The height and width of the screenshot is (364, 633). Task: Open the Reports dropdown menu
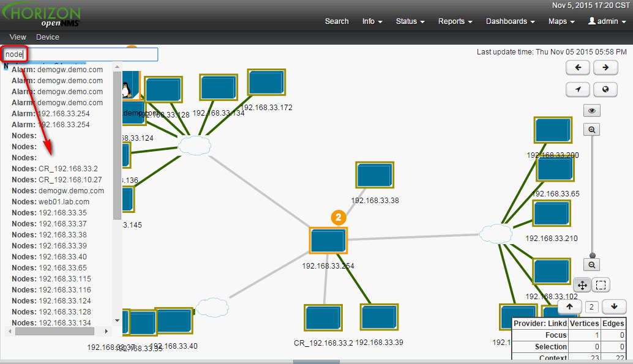pyautogui.click(x=455, y=21)
